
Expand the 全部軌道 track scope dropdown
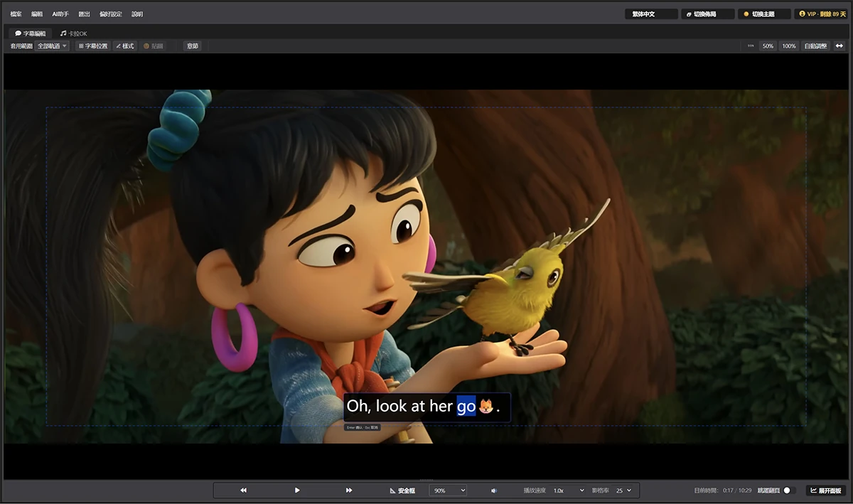pyautogui.click(x=53, y=46)
